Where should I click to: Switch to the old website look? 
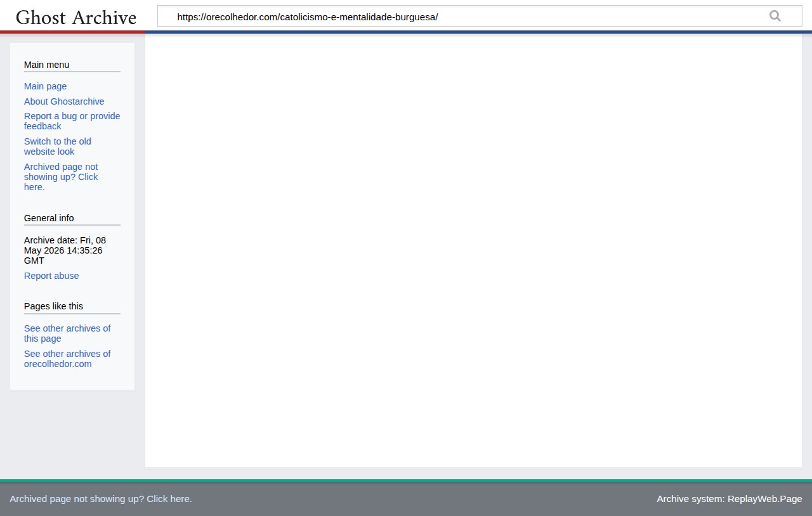click(58, 146)
